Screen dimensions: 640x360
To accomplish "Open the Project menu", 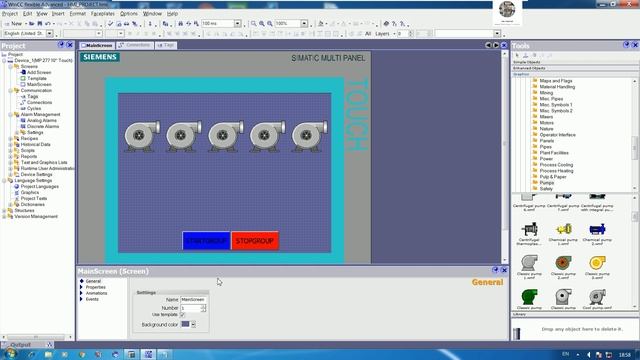I will pos(10,13).
